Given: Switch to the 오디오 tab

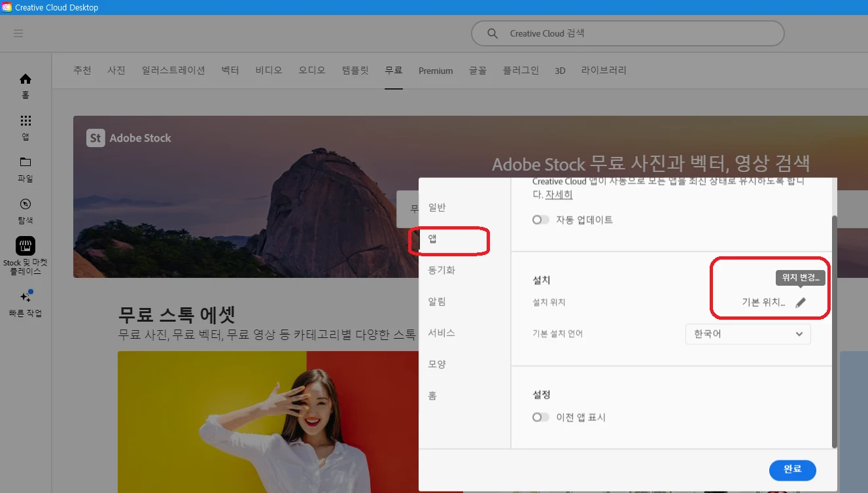Looking at the screenshot, I should [x=312, y=70].
